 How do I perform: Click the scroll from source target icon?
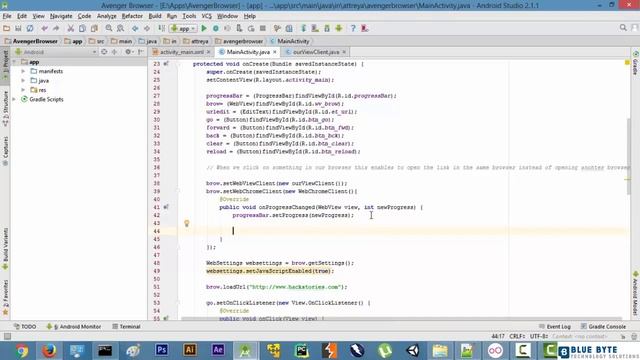[x=104, y=52]
